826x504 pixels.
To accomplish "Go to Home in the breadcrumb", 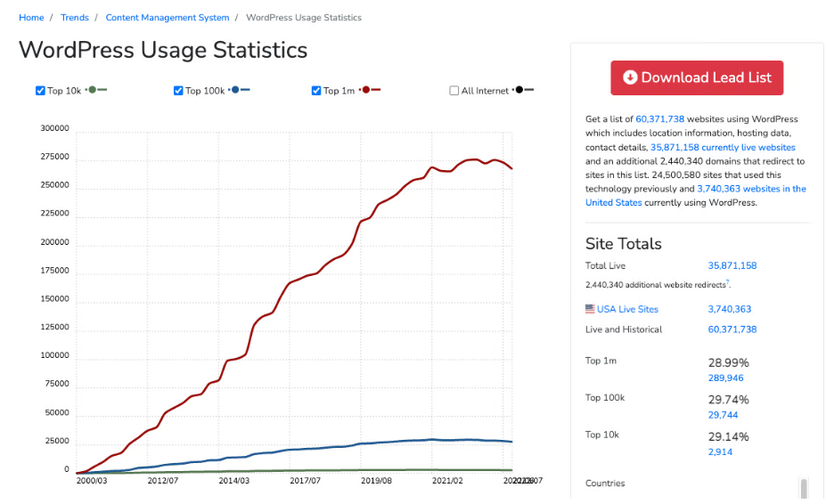I will coord(31,18).
